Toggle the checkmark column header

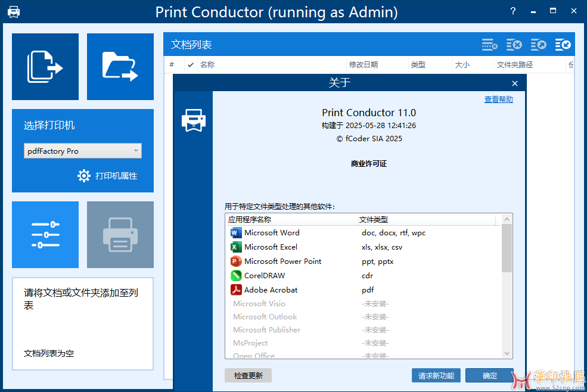[x=191, y=65]
